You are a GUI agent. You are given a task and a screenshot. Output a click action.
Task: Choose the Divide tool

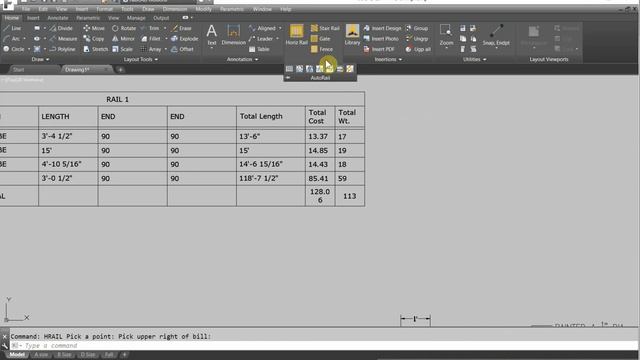(61, 28)
